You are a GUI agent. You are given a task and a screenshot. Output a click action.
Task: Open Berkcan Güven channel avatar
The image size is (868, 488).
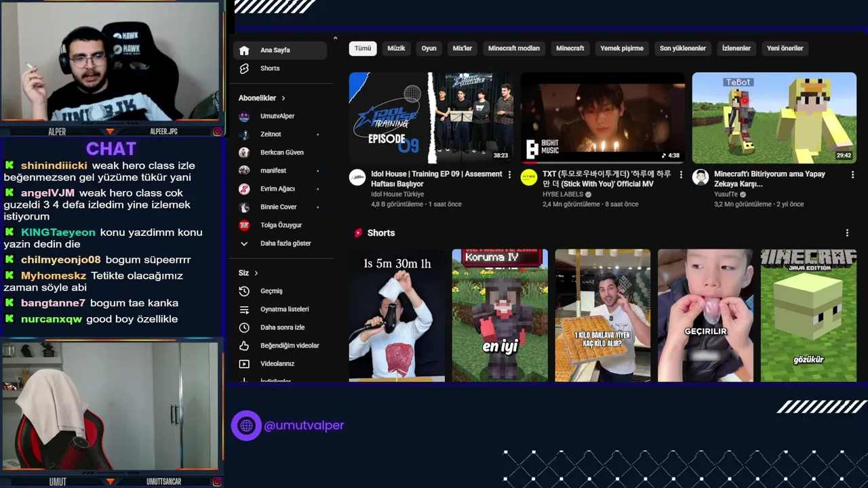coord(244,152)
